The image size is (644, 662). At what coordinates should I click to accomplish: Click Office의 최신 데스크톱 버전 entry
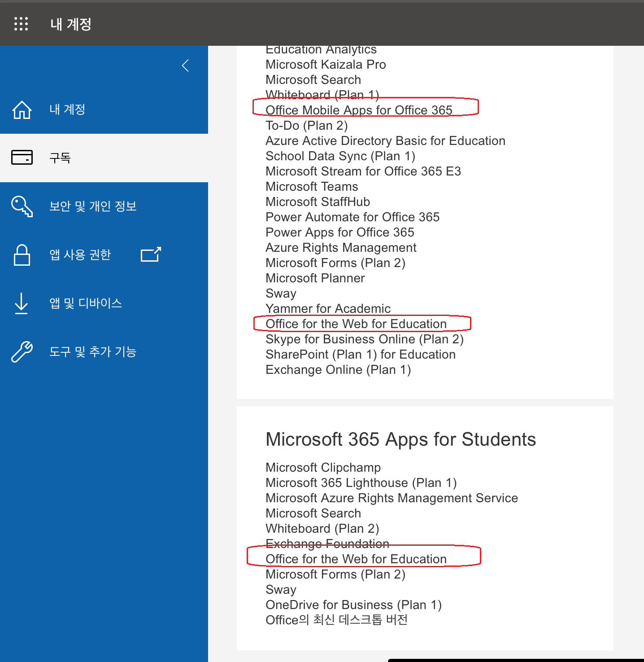[336, 620]
